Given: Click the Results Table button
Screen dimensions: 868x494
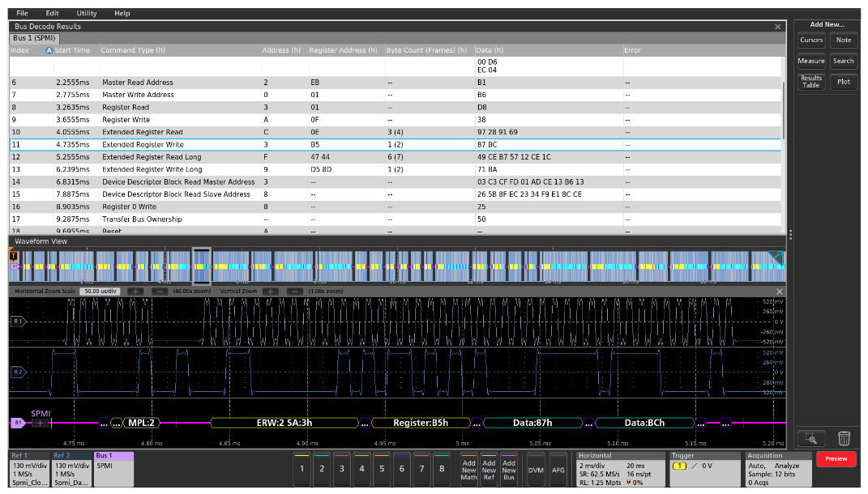Looking at the screenshot, I should point(810,81).
